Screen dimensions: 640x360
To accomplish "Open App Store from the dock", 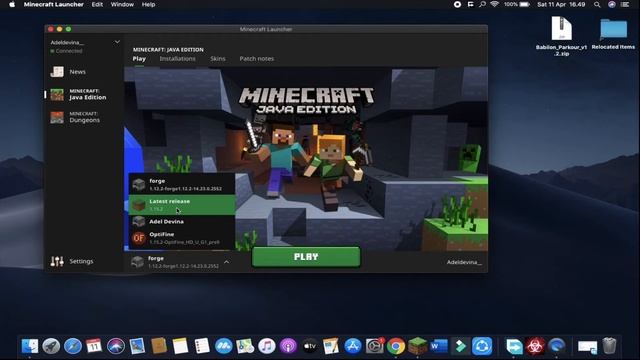I will pos(353,346).
